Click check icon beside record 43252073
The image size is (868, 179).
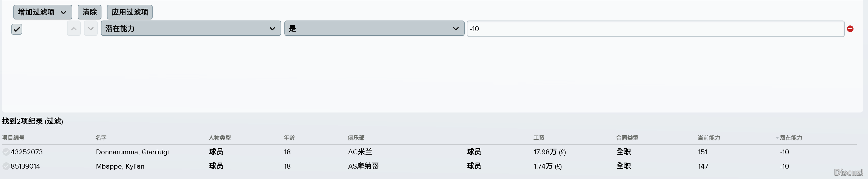point(6,152)
